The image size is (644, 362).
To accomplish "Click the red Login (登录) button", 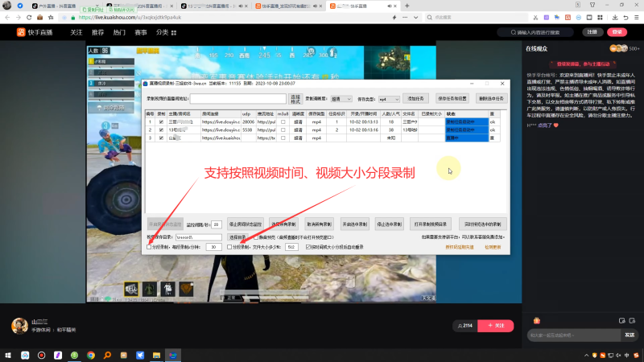I will pos(617,32).
